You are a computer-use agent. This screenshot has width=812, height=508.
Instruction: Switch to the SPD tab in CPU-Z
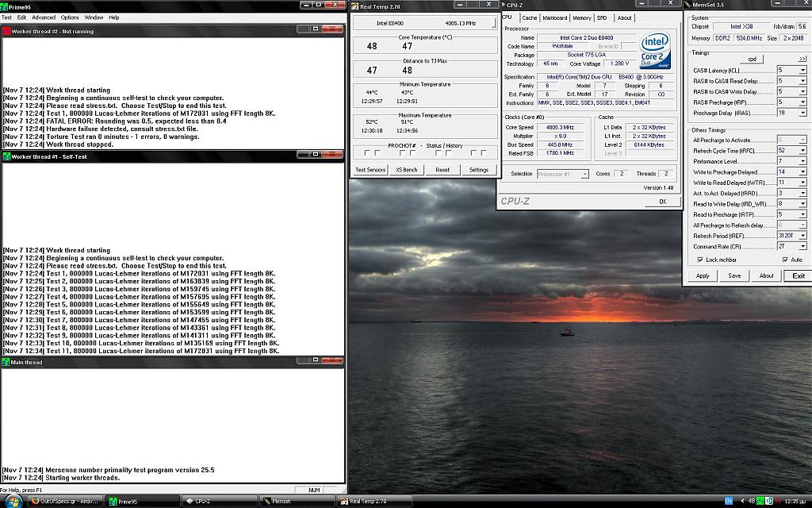602,17
